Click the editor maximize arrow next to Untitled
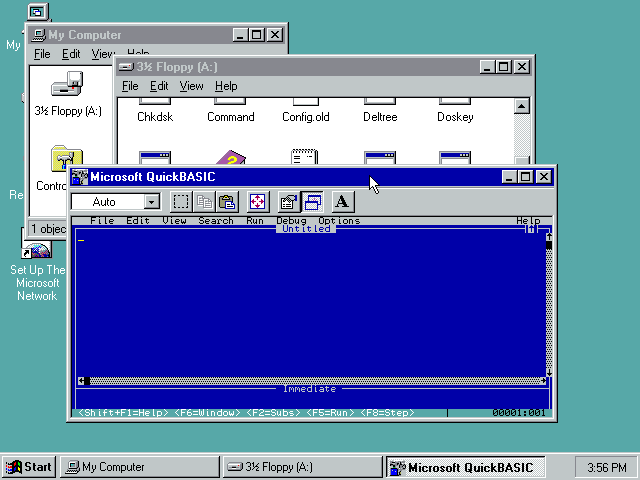640x480 pixels. pos(531,229)
